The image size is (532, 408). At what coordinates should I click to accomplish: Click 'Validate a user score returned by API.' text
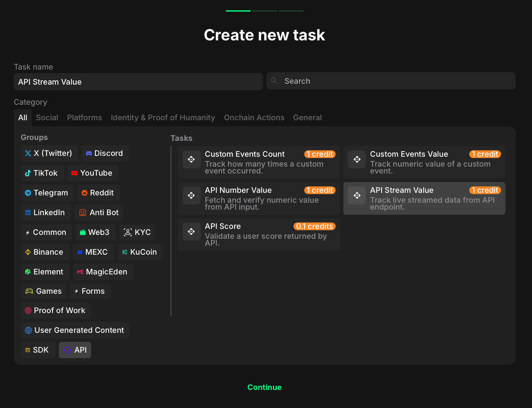pyautogui.click(x=266, y=240)
